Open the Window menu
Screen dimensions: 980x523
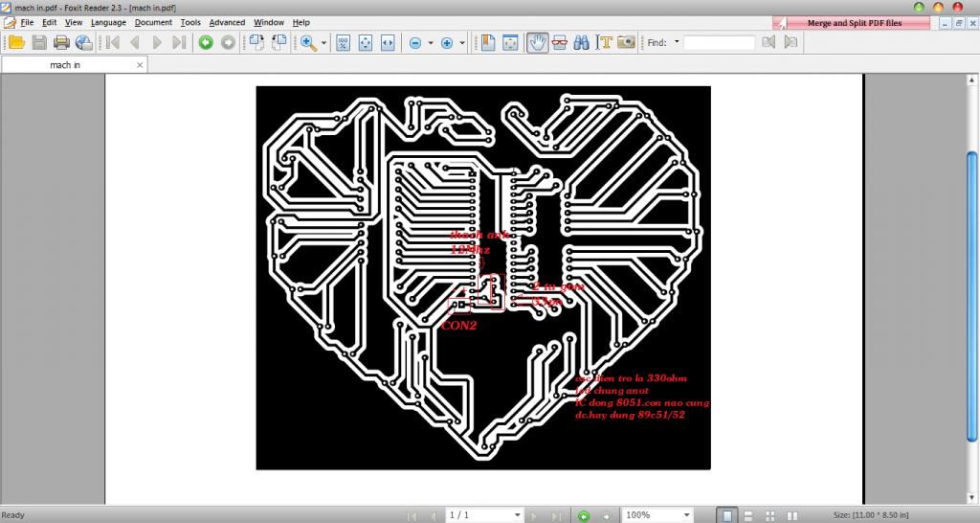[269, 22]
